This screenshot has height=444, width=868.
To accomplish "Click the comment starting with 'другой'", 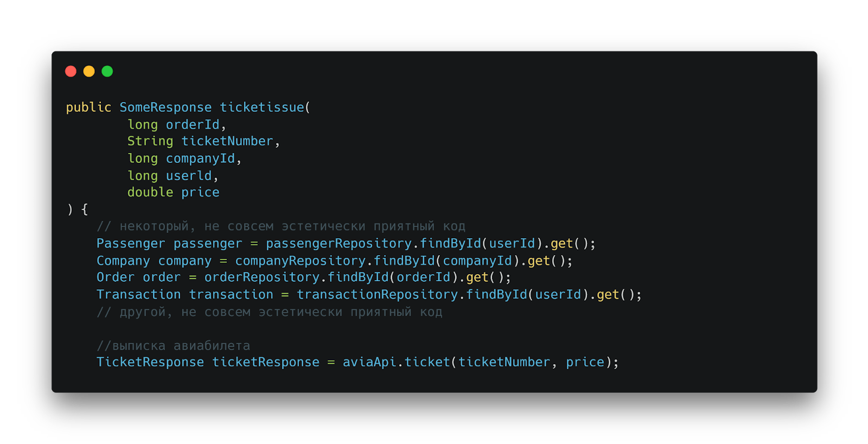I will (x=269, y=312).
